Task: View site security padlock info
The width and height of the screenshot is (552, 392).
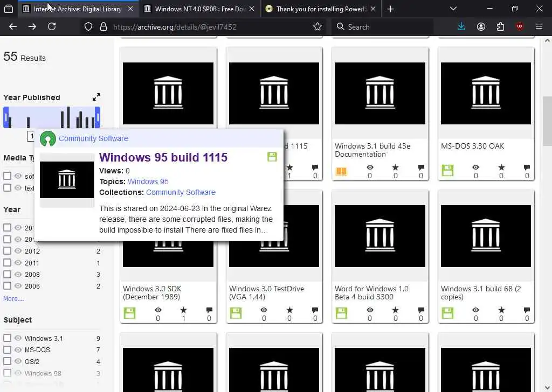Action: (x=103, y=27)
